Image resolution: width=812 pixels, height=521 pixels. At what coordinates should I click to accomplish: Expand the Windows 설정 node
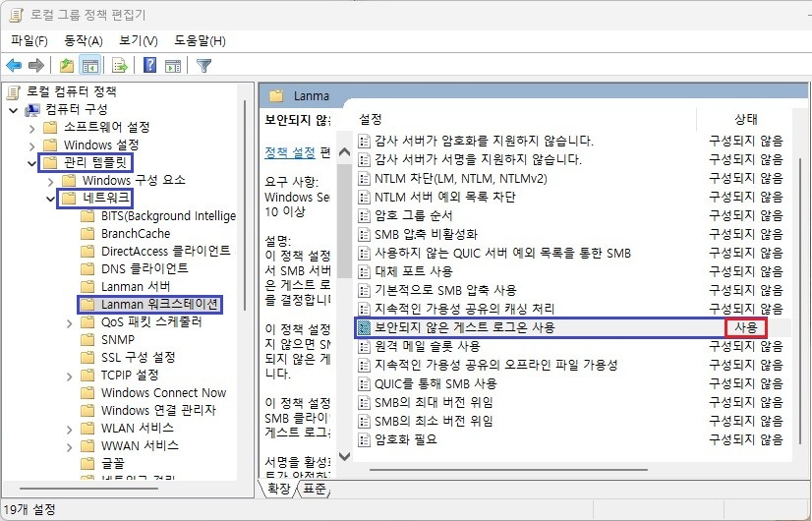click(x=32, y=145)
